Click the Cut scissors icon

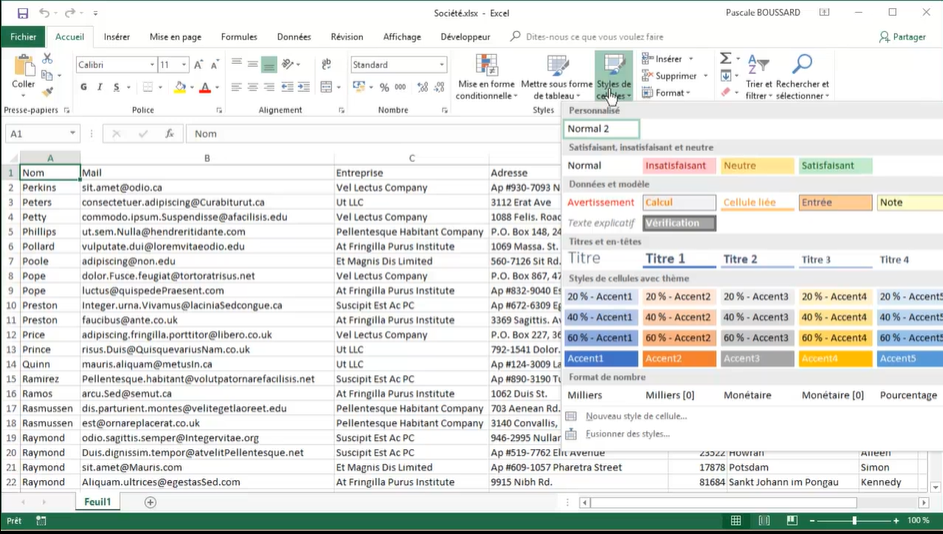click(47, 60)
